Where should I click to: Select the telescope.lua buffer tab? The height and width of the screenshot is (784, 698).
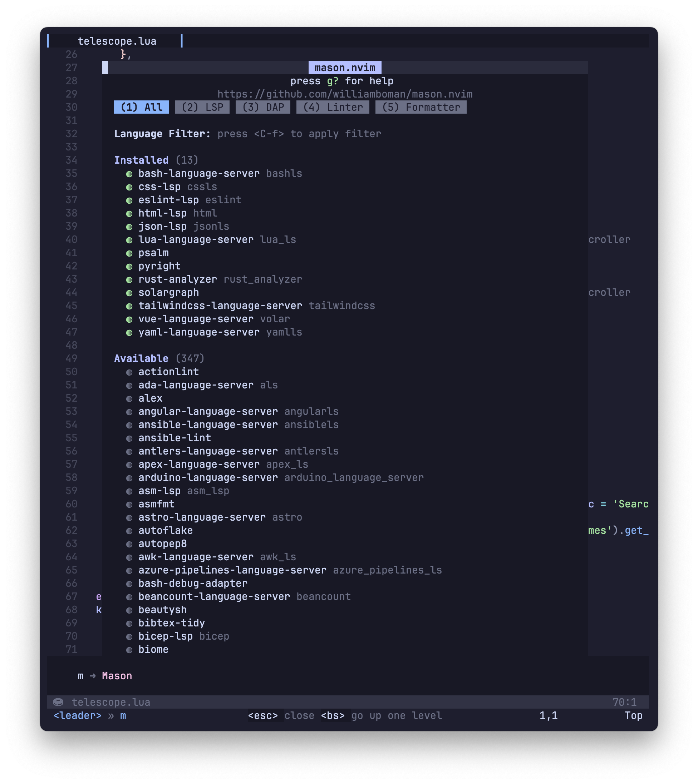(x=117, y=41)
